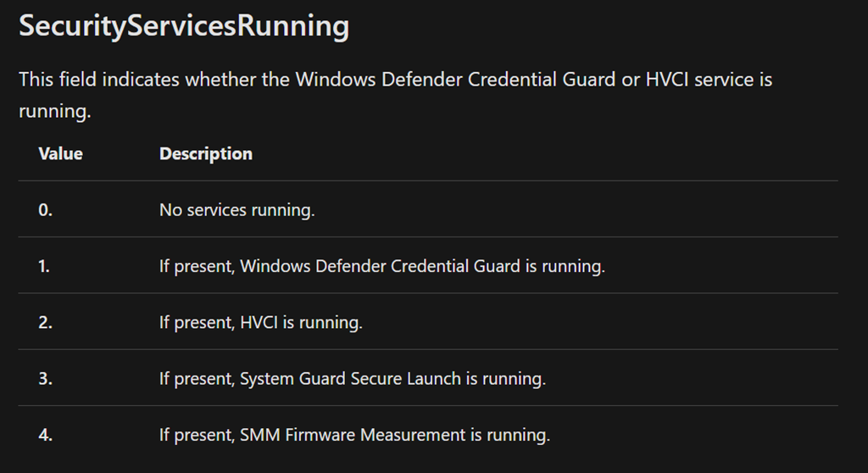Click the SMM Firmware Measurement description
This screenshot has height=473, width=868.
click(x=354, y=435)
